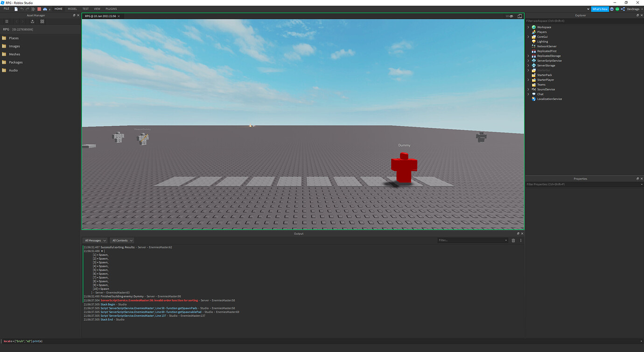The image size is (644, 352).
Task: Open the All Contexts filter dropdown
Action: coord(122,240)
